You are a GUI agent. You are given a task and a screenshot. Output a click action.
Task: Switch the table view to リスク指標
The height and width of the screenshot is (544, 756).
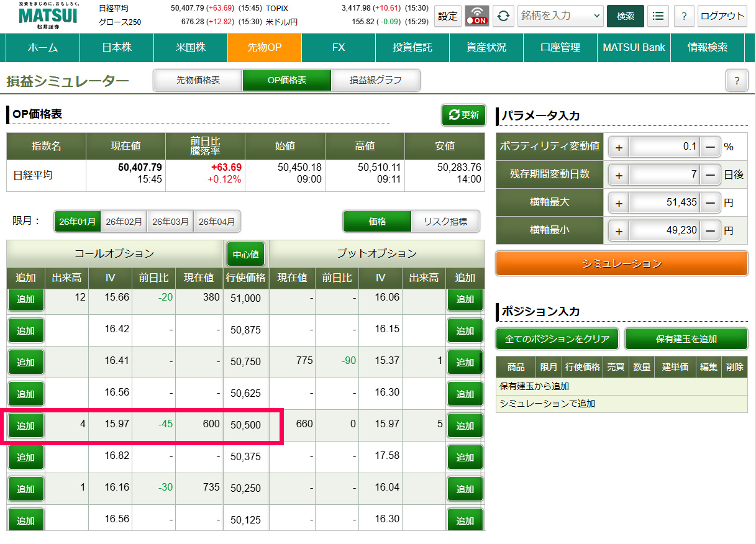pos(445,221)
